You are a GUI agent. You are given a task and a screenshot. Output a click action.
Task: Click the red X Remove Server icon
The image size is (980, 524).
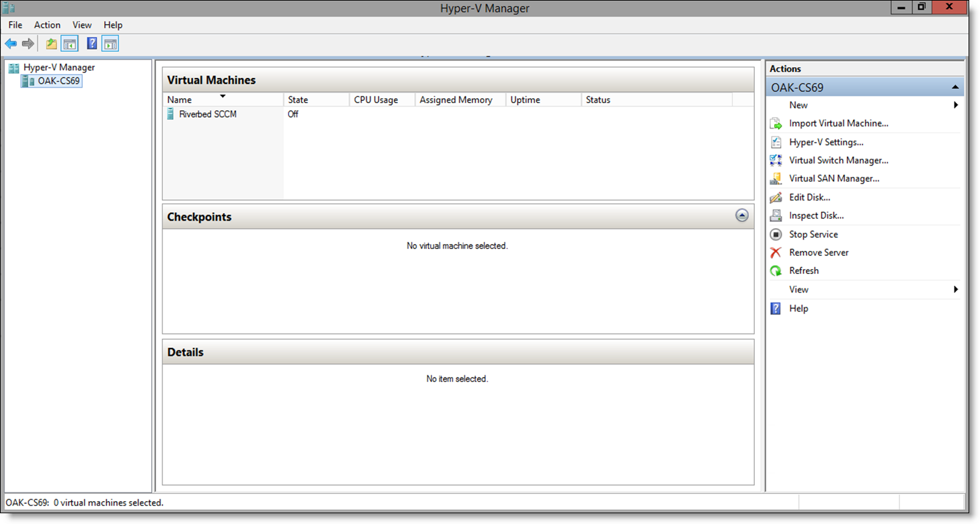(x=776, y=252)
